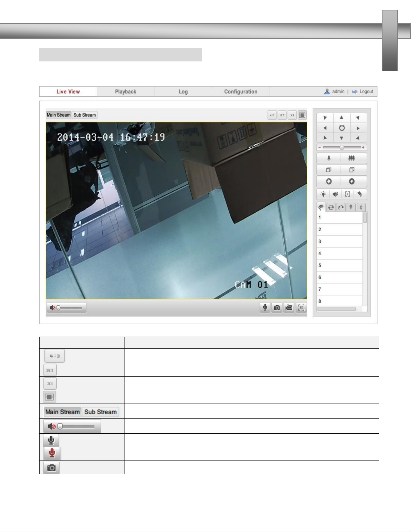The image size is (411, 532).
Task: Set original X1 window size above video
Action: point(292,115)
